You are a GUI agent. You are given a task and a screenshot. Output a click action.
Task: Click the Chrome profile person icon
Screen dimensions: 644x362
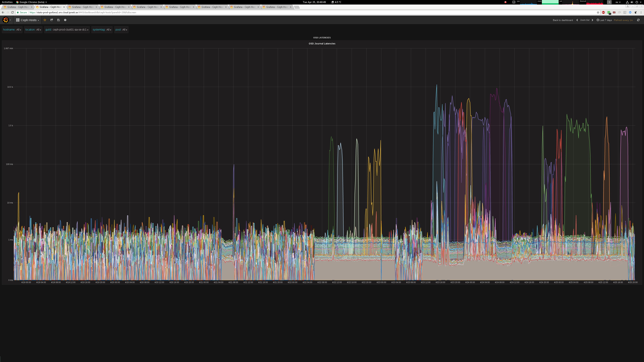[x=628, y=6]
